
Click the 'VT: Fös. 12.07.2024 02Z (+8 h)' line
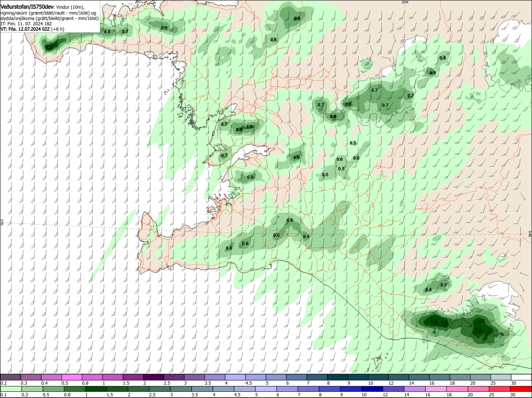point(32,29)
